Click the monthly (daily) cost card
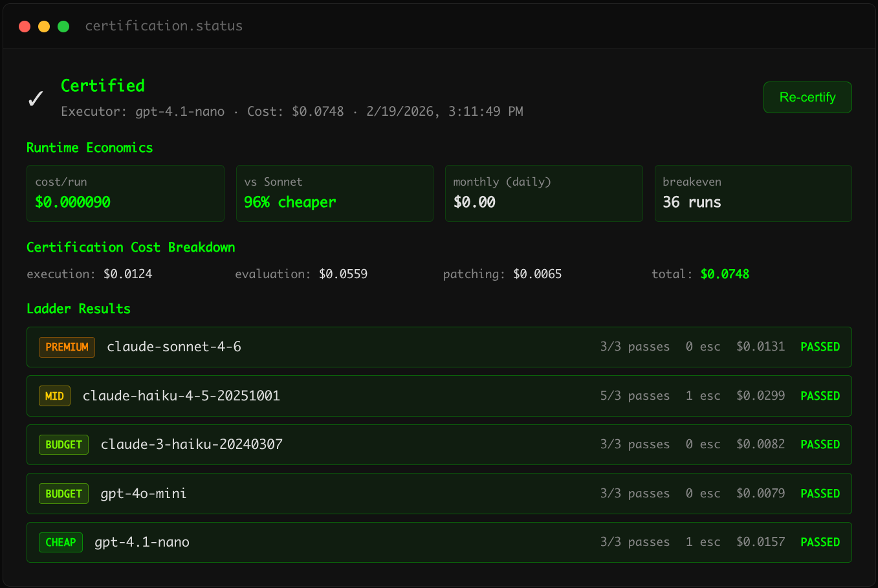Image resolution: width=878 pixels, height=588 pixels. click(x=543, y=193)
